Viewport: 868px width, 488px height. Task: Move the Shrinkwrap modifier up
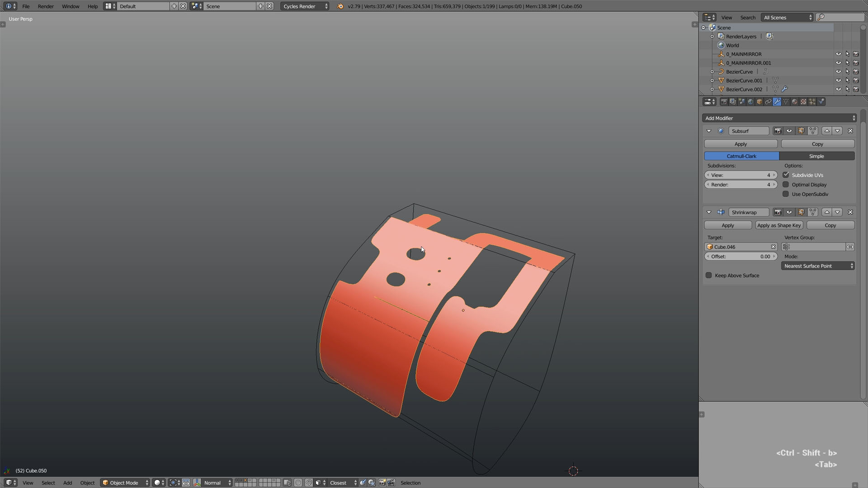pyautogui.click(x=827, y=212)
